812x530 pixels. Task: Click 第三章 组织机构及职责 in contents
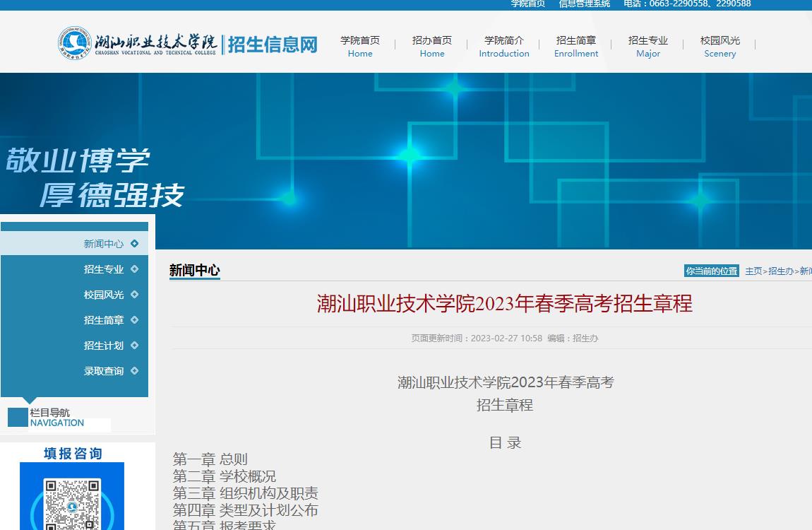(246, 493)
